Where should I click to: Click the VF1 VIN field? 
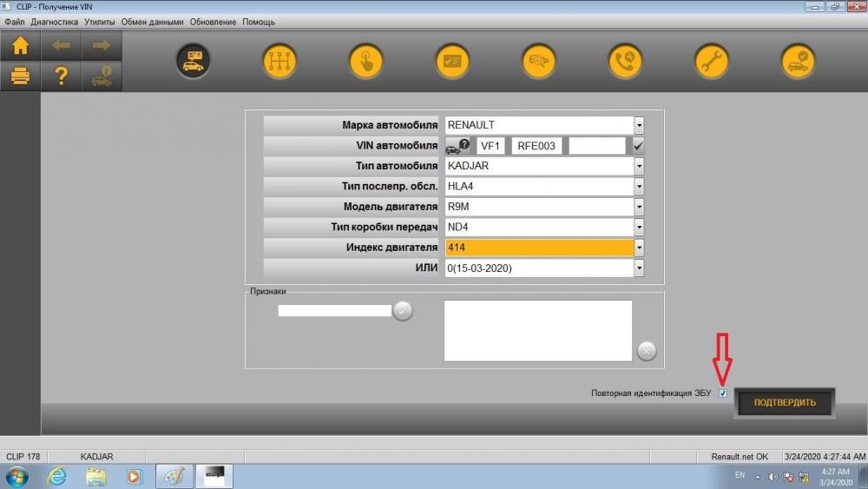pyautogui.click(x=490, y=146)
